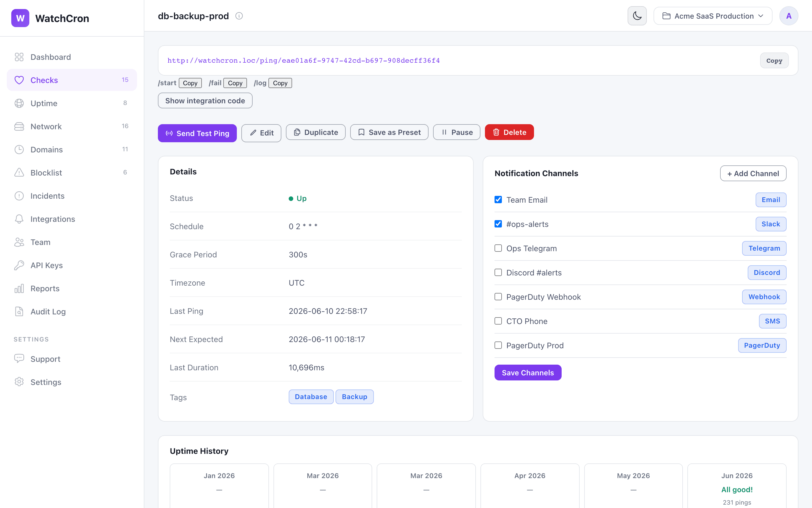Click + Add Channel button
The height and width of the screenshot is (508, 812).
click(x=753, y=173)
